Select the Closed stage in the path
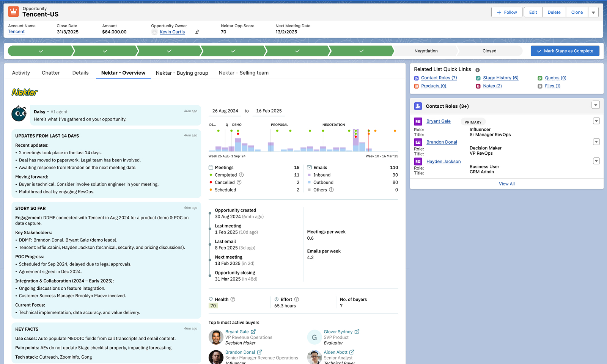 [489, 51]
